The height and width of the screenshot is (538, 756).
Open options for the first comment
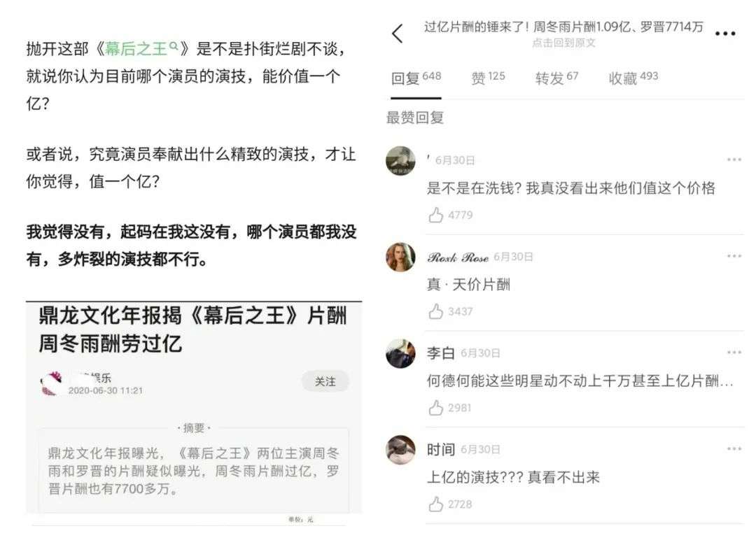click(734, 160)
